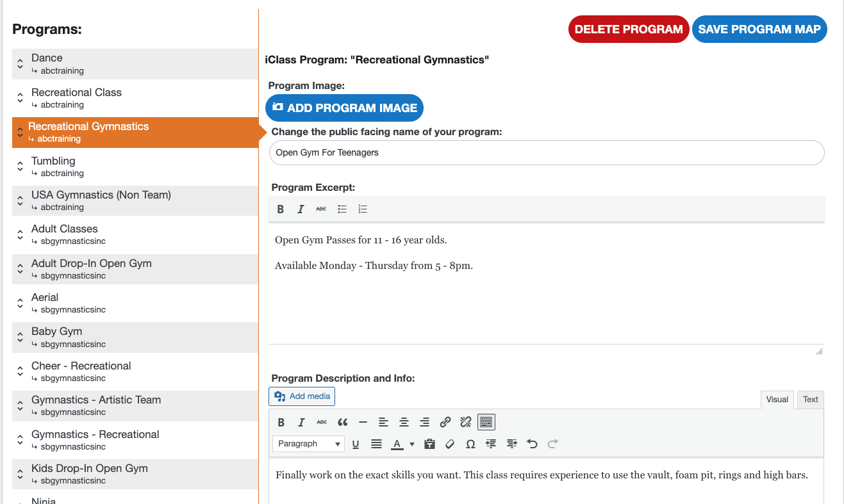Screen dimensions: 844x504
Task: Insert a horizontal line in description
Action: (x=363, y=422)
